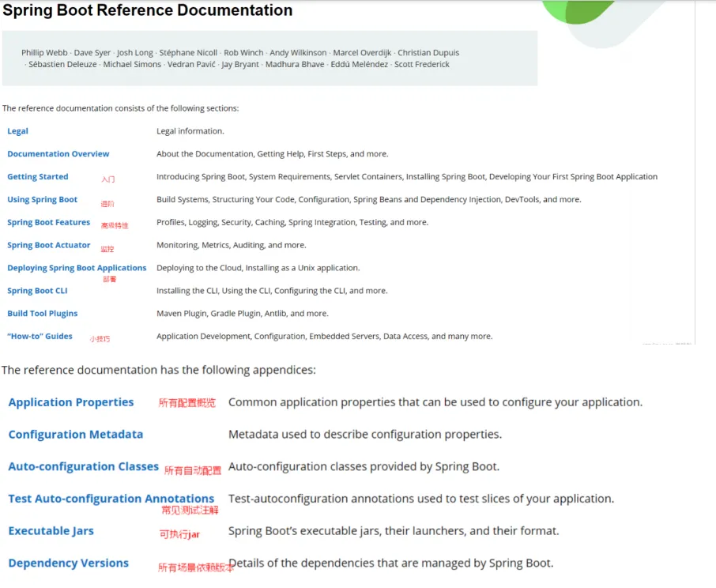Click the page title Spring Boot Reference Documentation
Image resolution: width=716 pixels, height=588 pixels.
click(147, 10)
